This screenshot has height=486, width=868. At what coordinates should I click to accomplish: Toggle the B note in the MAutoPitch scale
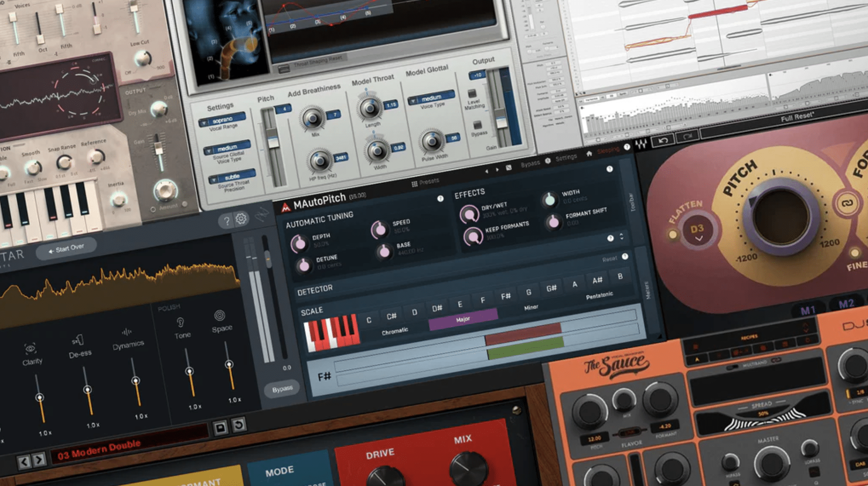point(620,276)
